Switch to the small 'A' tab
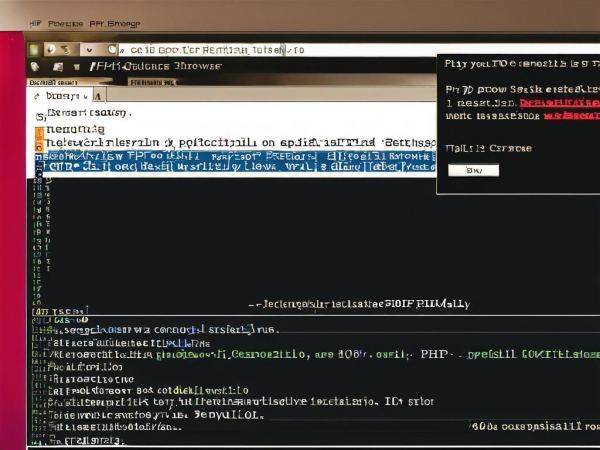600x450 pixels. [x=98, y=96]
